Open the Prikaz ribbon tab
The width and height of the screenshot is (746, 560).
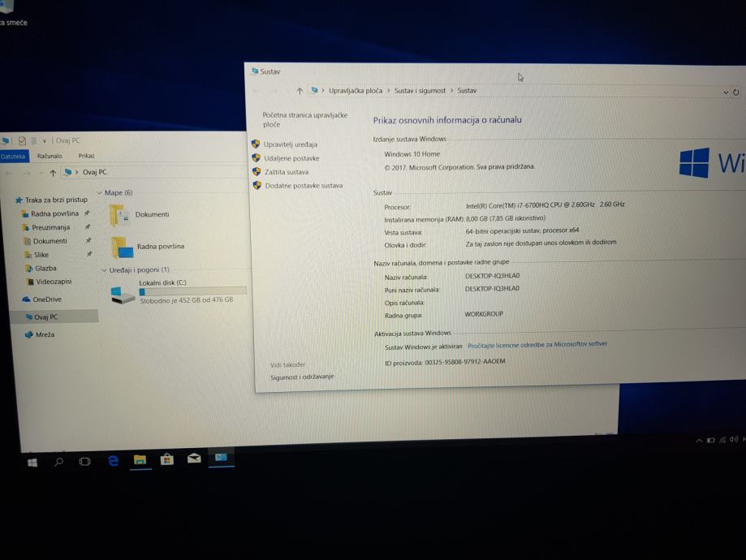86,156
